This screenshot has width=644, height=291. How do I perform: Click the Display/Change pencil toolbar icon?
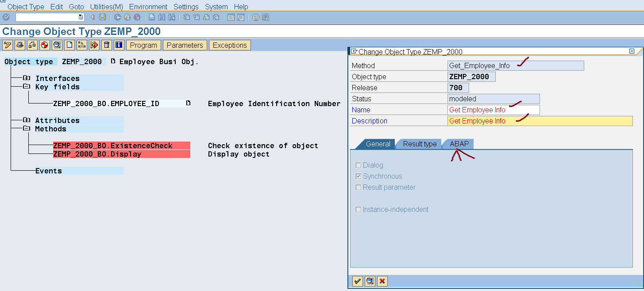(8, 45)
